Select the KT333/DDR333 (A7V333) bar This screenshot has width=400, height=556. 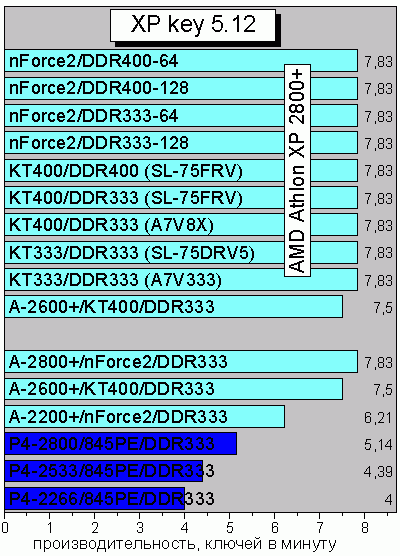point(181,280)
